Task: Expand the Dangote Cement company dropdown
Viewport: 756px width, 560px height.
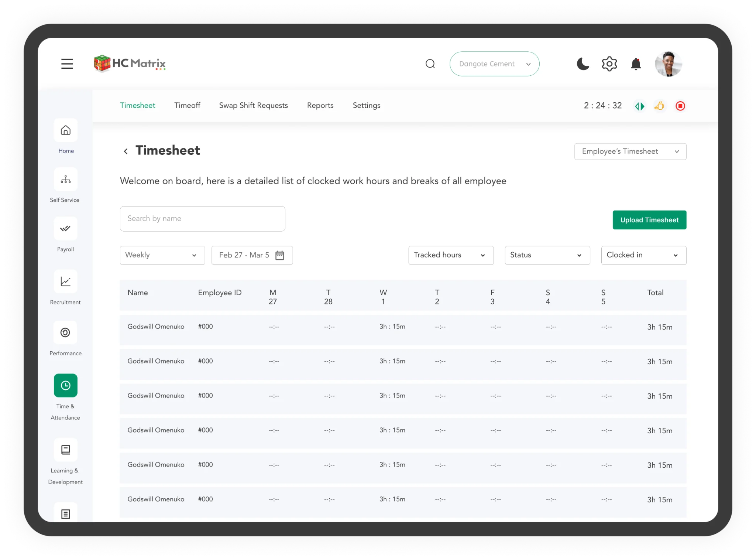Action: [x=494, y=64]
